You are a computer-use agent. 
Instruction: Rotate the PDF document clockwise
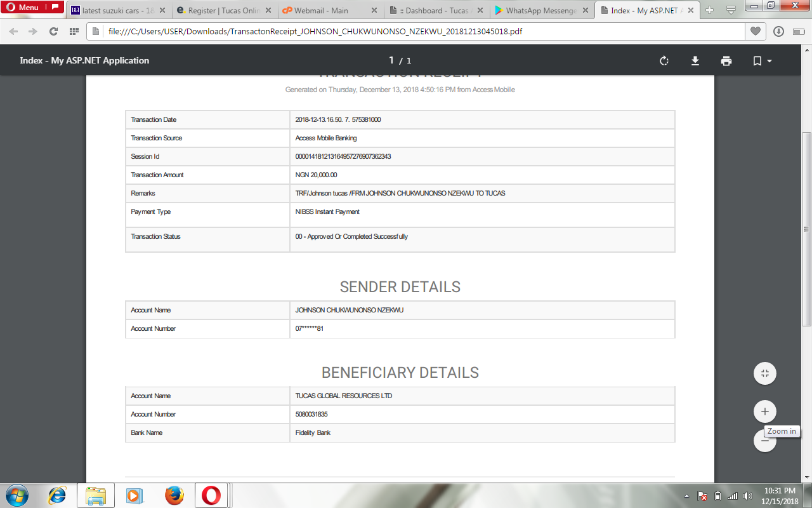pyautogui.click(x=664, y=61)
